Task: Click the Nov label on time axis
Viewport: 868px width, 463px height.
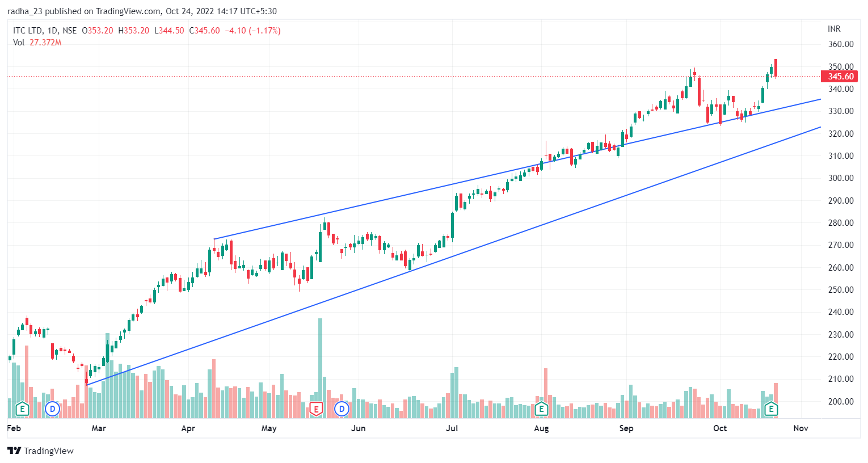Action: click(800, 428)
